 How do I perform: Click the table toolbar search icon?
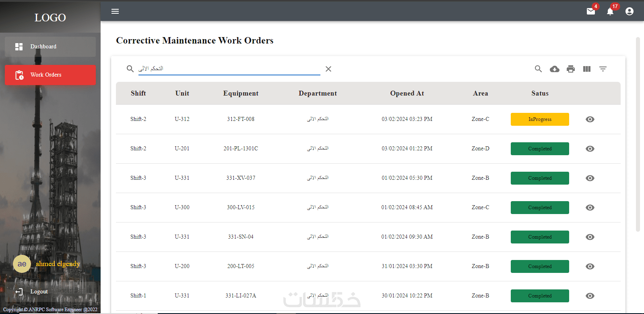point(538,69)
